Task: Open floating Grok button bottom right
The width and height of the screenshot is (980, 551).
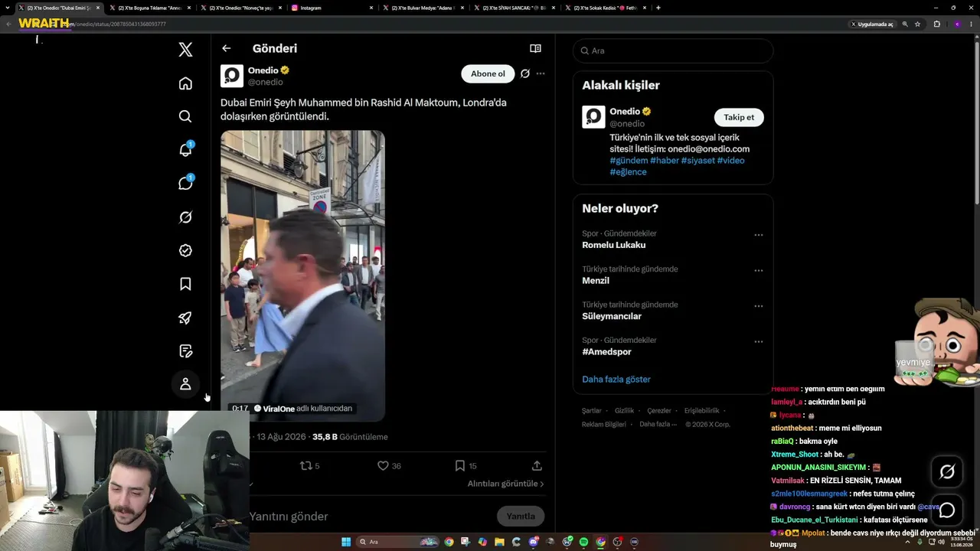Action: [947, 472]
